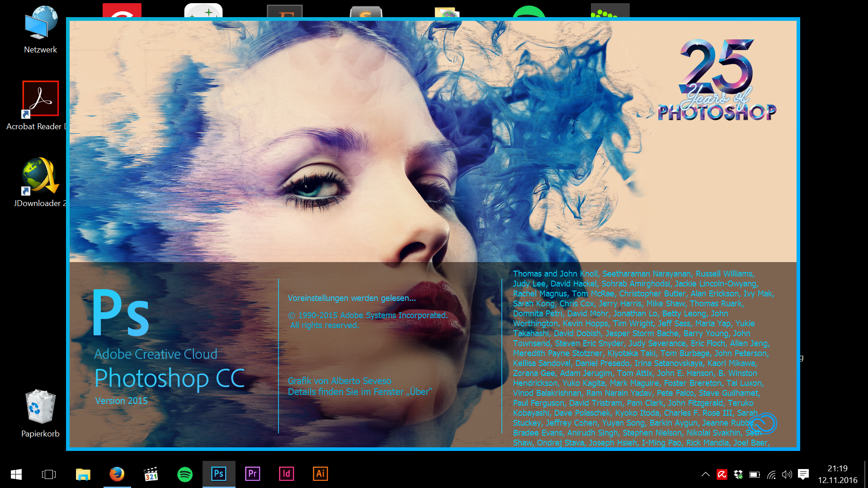Open the volume control in tray
868x488 pixels.
point(787,474)
